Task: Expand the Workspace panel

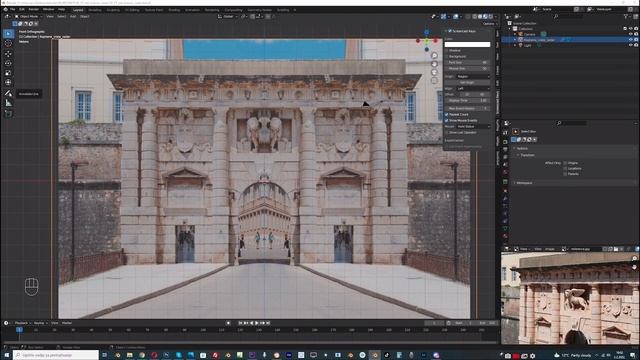Action: pos(514,183)
